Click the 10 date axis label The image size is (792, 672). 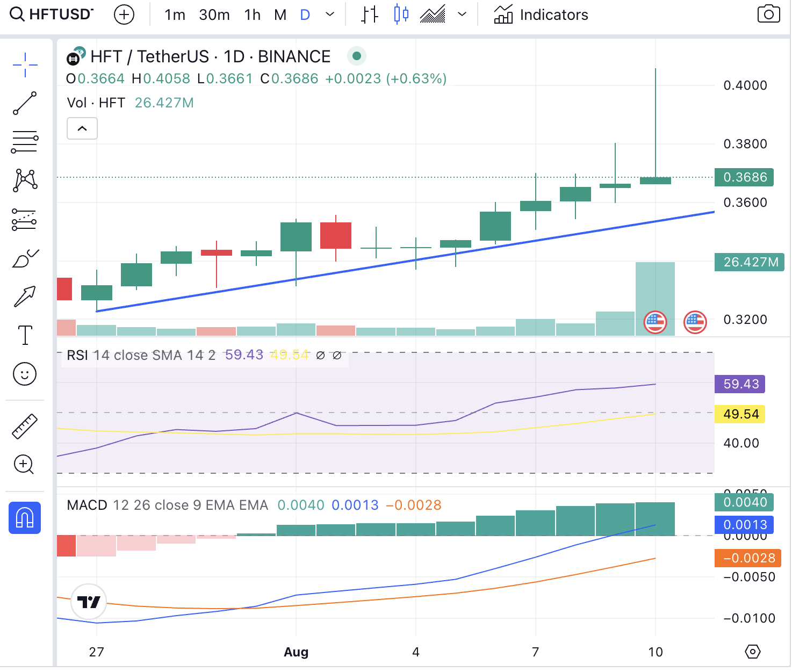655,652
